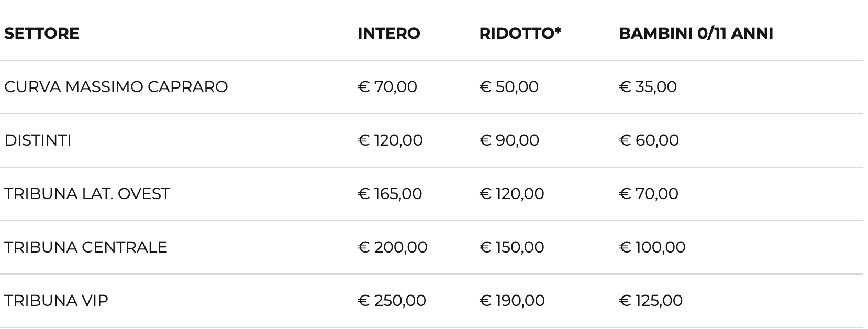Click the € 70,00 Curva full price
Image resolution: width=868 pixels, height=329 pixels.
[x=387, y=87]
